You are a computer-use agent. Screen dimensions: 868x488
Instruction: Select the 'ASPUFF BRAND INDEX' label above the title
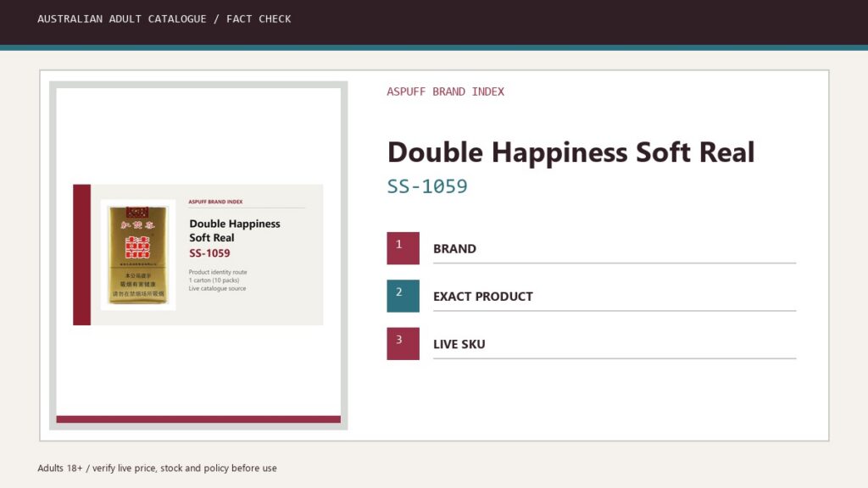pyautogui.click(x=445, y=91)
